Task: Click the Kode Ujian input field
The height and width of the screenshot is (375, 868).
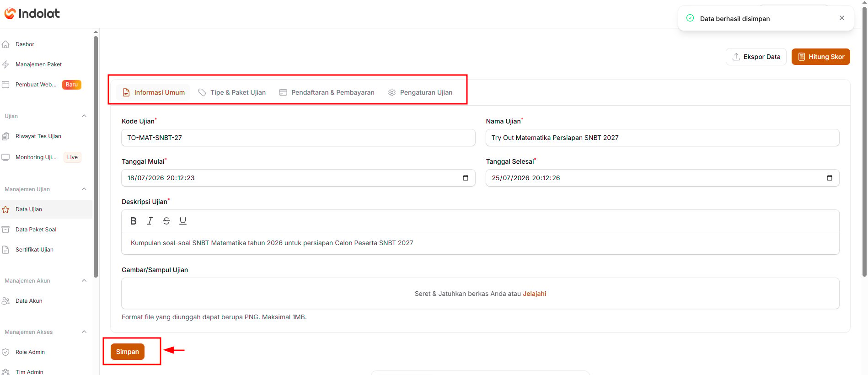Action: (x=298, y=138)
